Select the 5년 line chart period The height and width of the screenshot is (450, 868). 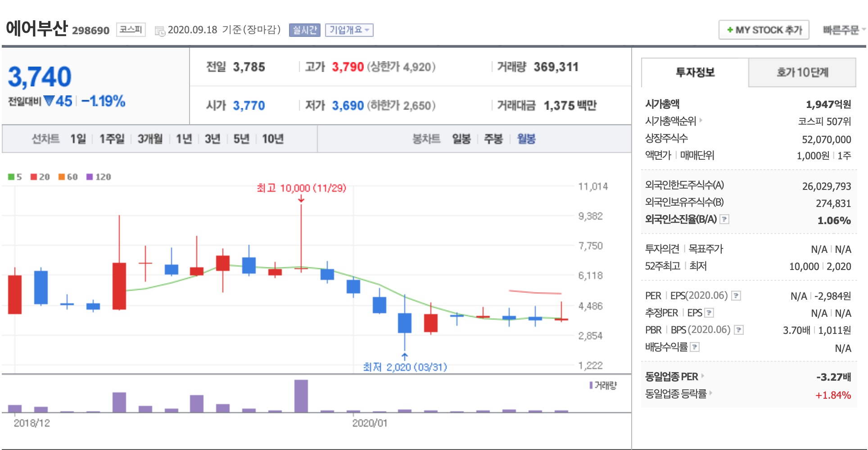241,139
